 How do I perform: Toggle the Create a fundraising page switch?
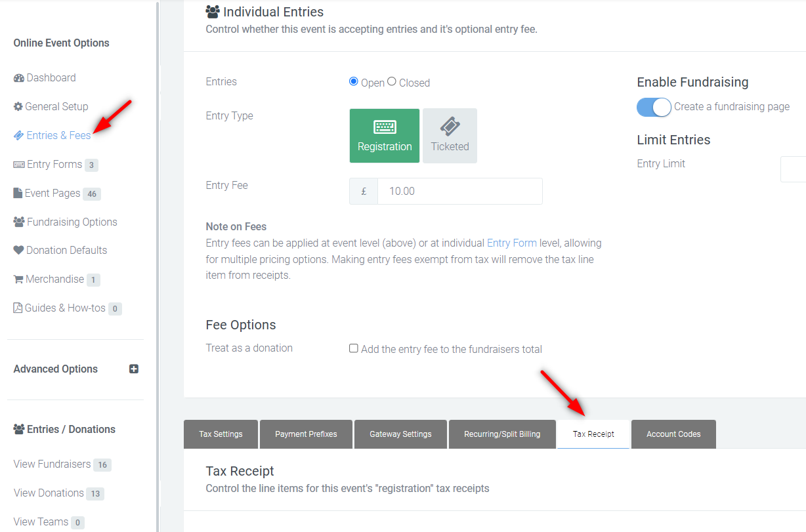[654, 107]
